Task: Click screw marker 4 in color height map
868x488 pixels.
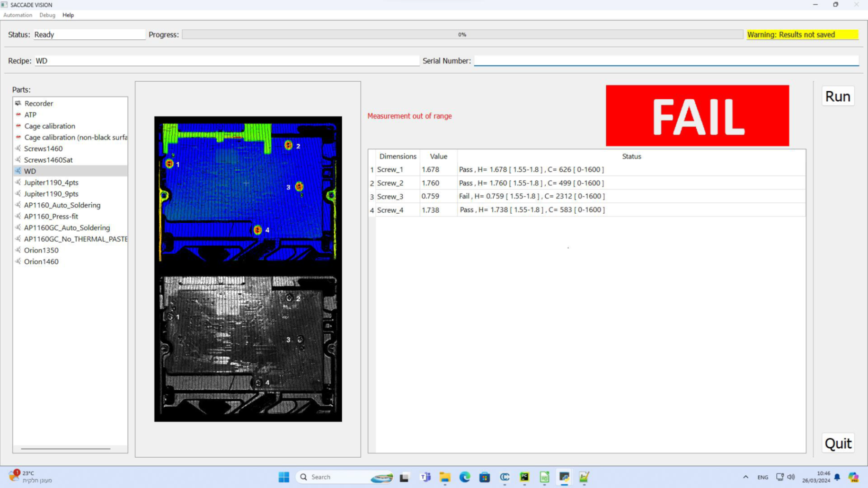Action: [257, 230]
